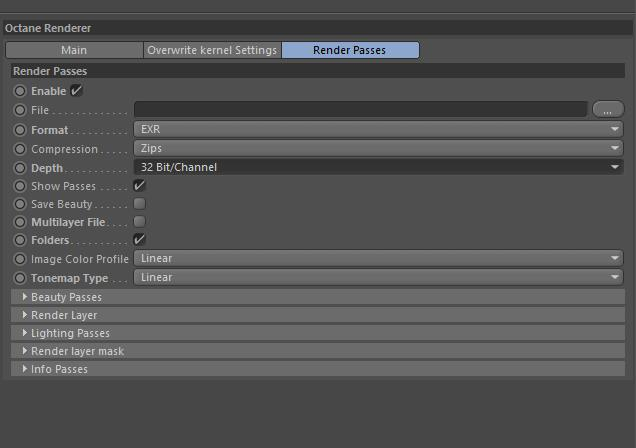
Task: Select the Render Passes tab
Action: pyautogui.click(x=350, y=50)
